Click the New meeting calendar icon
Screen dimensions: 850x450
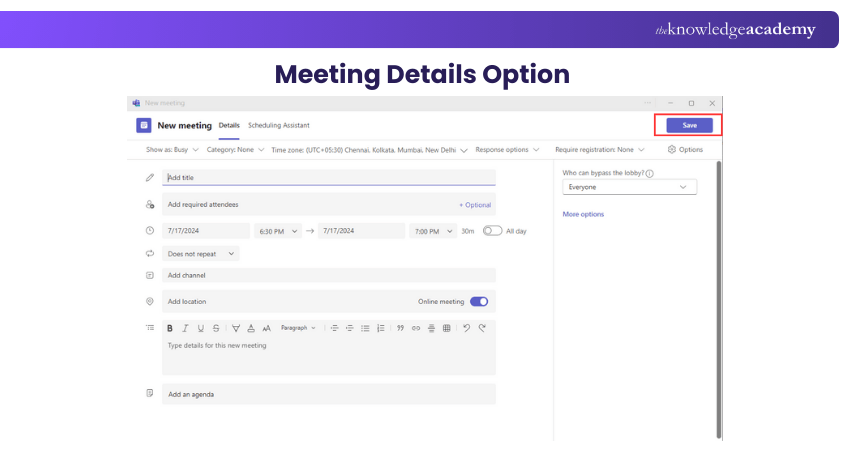pyautogui.click(x=144, y=125)
